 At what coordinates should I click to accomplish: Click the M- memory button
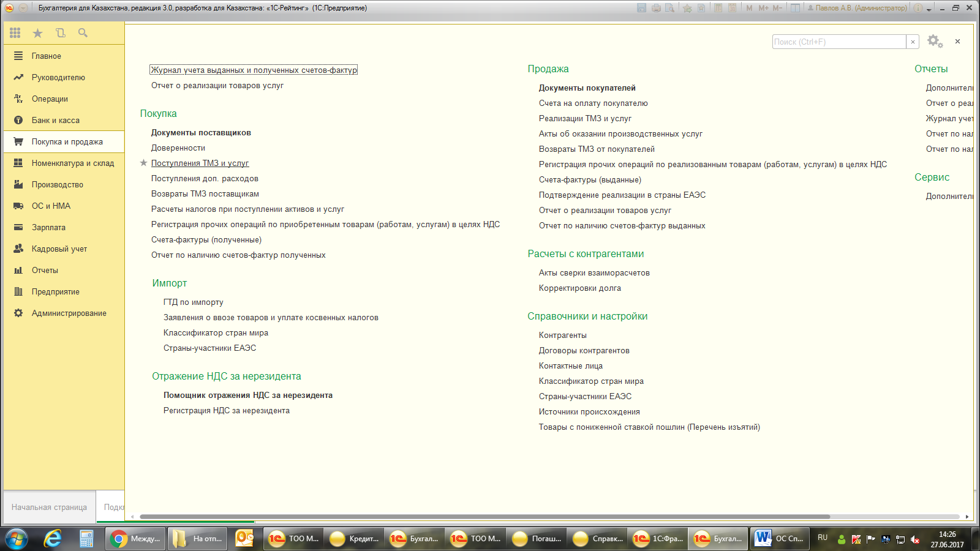[777, 8]
